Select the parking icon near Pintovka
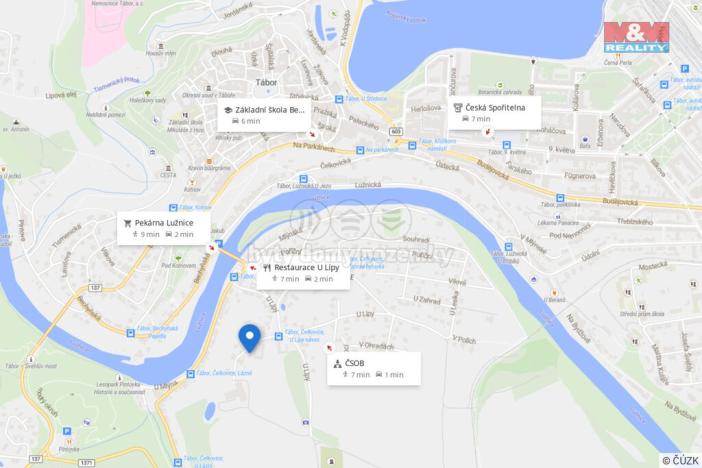This screenshot has height=468, width=702. pyautogui.click(x=67, y=431)
